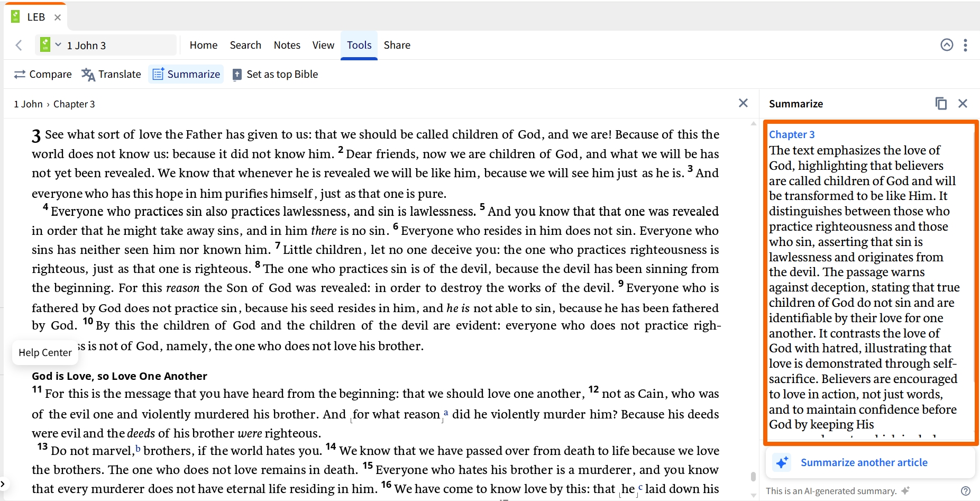
Task: Click the LEB Bible tab icon
Action: [15, 17]
